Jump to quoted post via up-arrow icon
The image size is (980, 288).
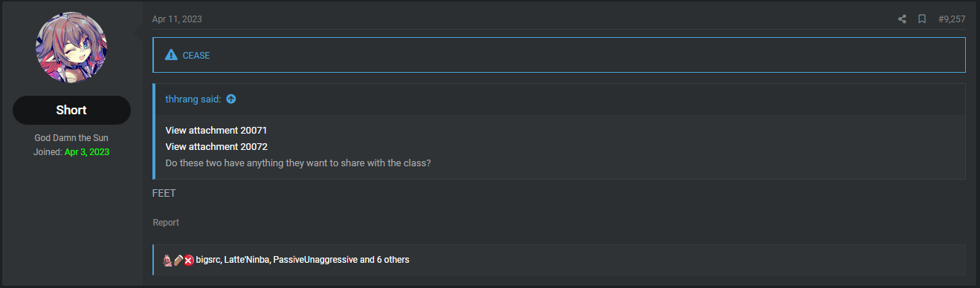coord(231,99)
